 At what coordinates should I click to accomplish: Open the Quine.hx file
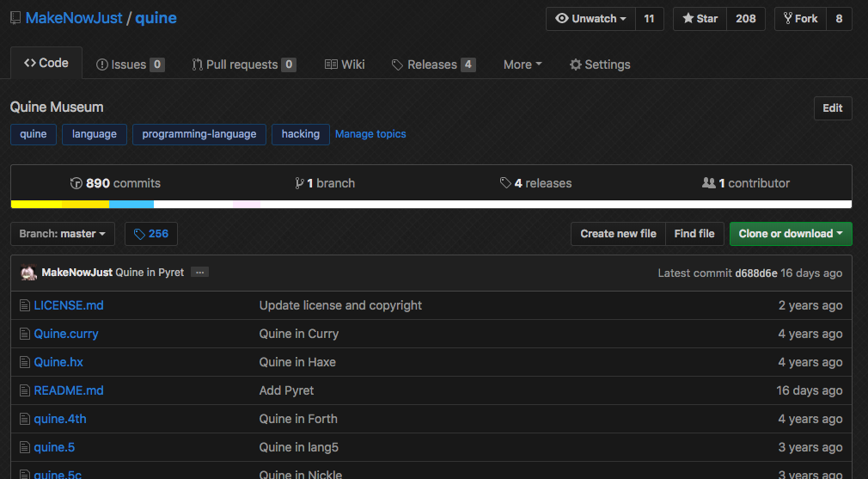(x=58, y=362)
